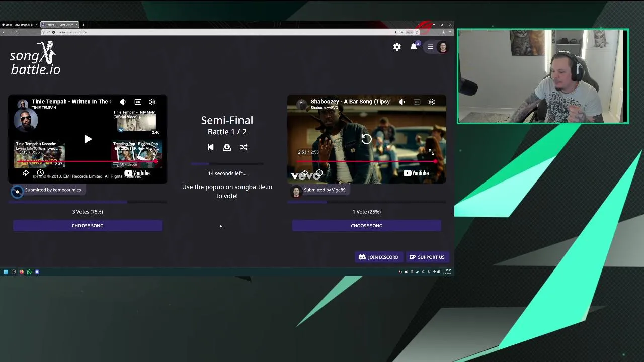644x362 pixels.
Task: Replay the Shaboozey video
Action: click(x=366, y=139)
